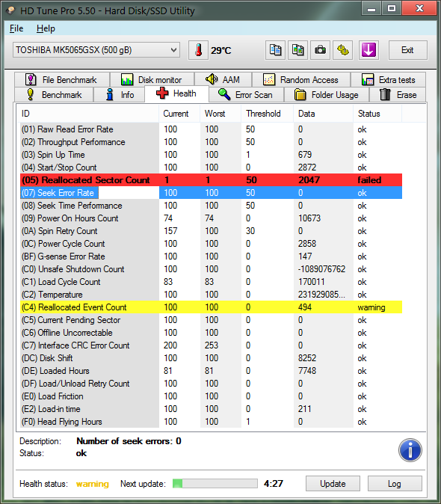Click the Update button

tap(333, 483)
